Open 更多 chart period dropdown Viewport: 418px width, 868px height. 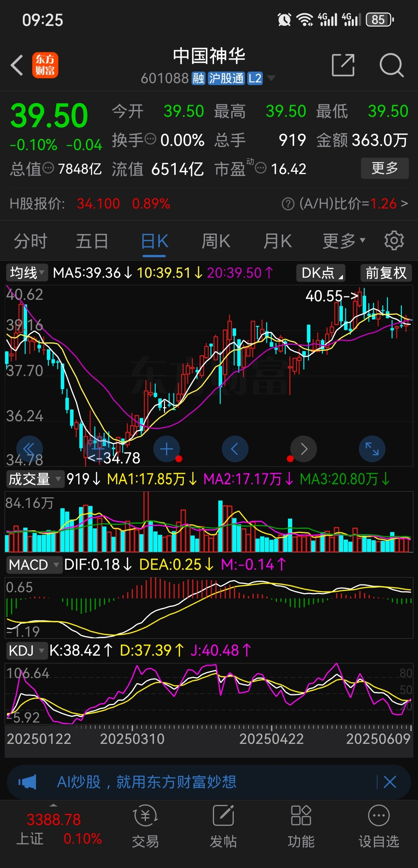[344, 241]
